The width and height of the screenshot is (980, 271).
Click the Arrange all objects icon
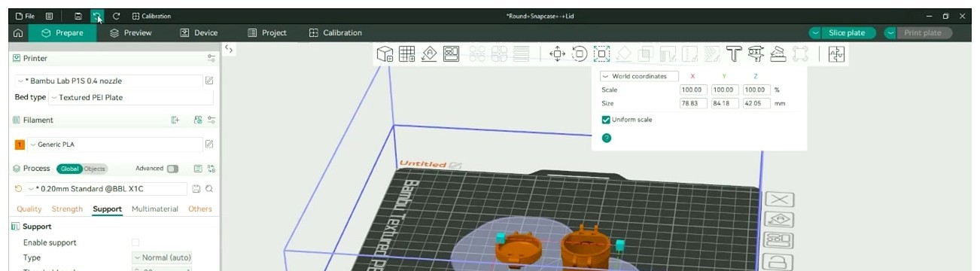(451, 53)
